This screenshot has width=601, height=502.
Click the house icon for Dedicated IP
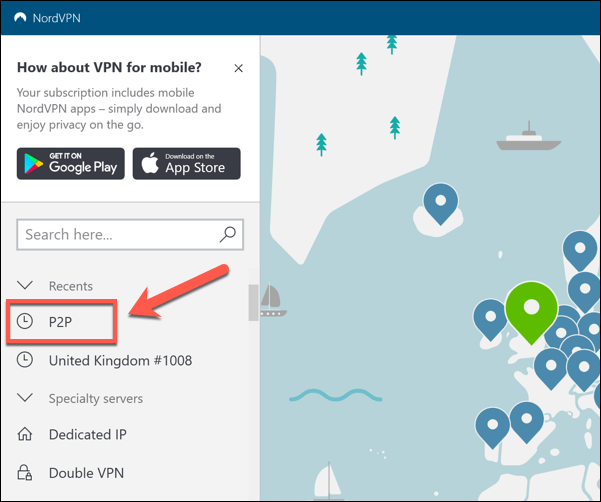(25, 434)
